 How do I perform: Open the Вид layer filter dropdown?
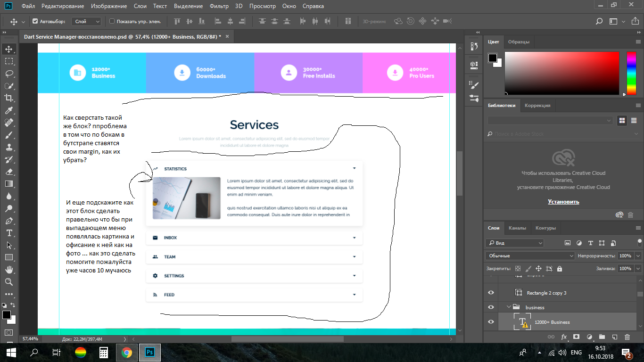point(515,243)
